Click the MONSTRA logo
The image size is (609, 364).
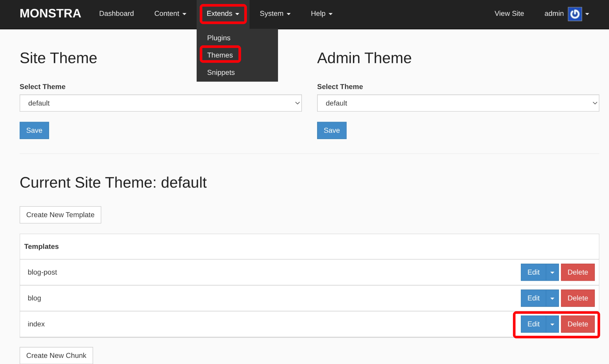click(x=50, y=14)
